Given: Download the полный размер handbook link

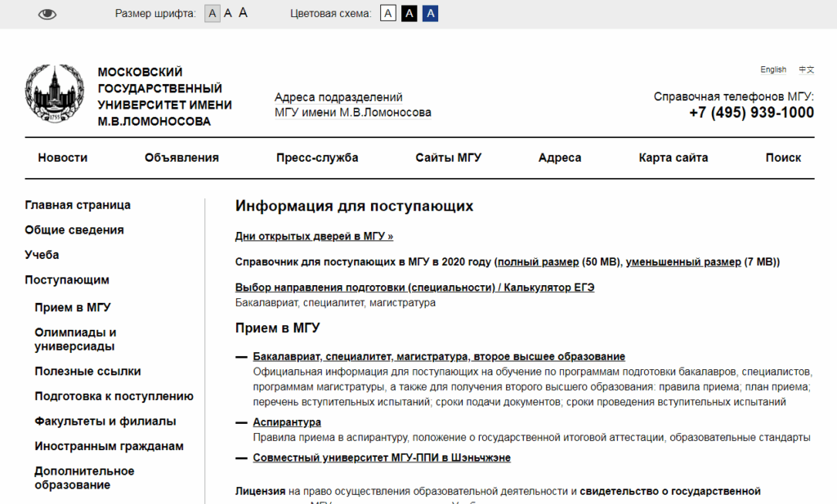Looking at the screenshot, I should point(537,262).
